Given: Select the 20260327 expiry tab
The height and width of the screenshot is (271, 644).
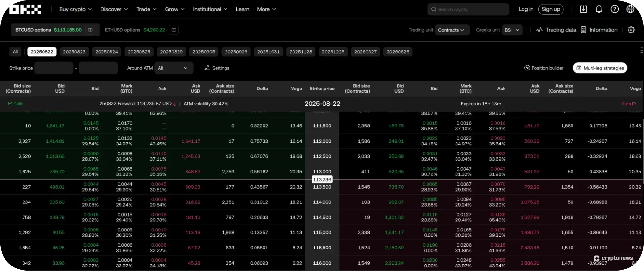Looking at the screenshot, I should coord(365,52).
